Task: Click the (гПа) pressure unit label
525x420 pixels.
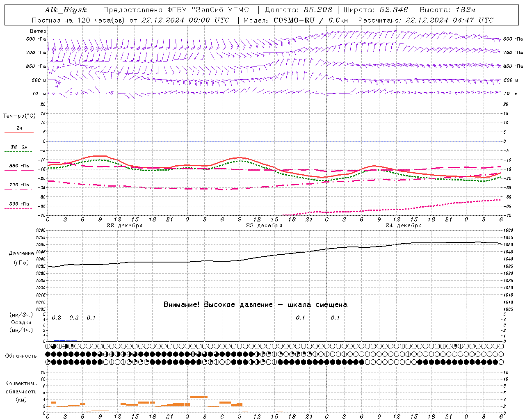Action: (21, 263)
